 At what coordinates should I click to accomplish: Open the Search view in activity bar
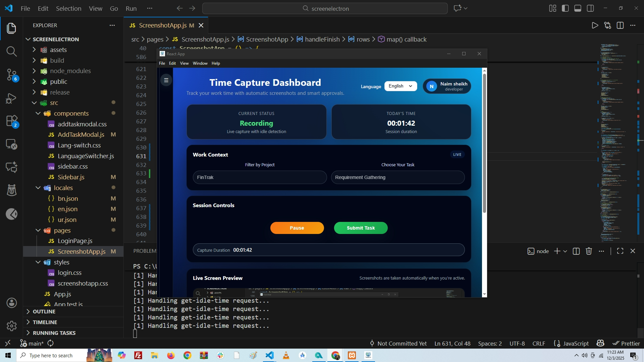pyautogui.click(x=11, y=51)
